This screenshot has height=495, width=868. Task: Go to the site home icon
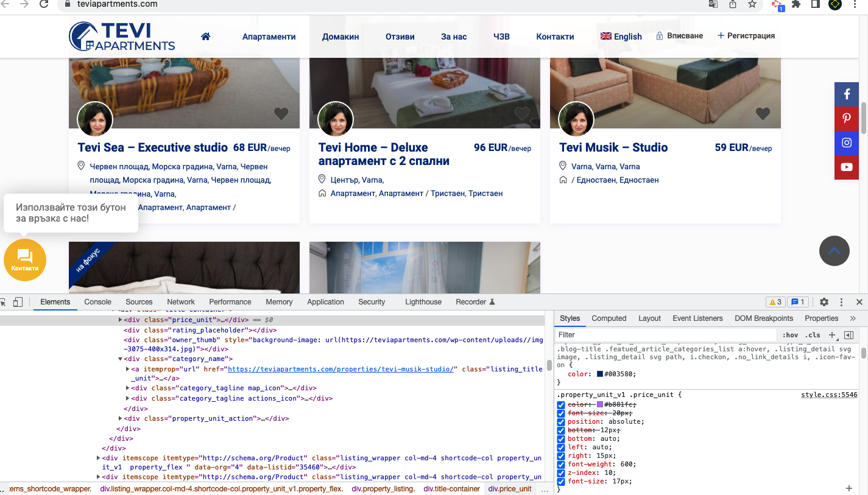205,37
